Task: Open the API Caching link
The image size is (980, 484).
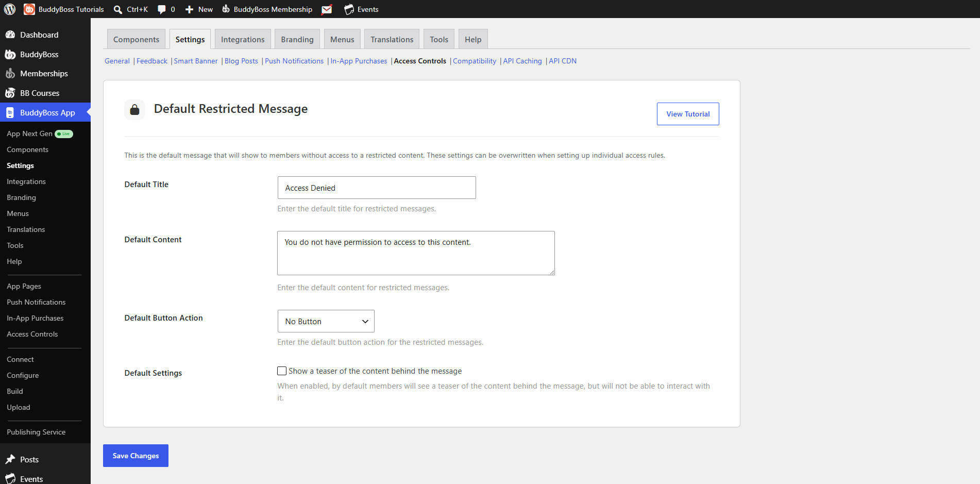Action: coord(522,61)
